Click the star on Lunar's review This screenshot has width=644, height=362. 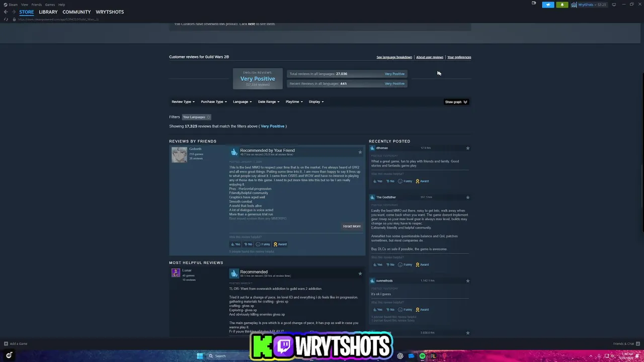pyautogui.click(x=360, y=274)
